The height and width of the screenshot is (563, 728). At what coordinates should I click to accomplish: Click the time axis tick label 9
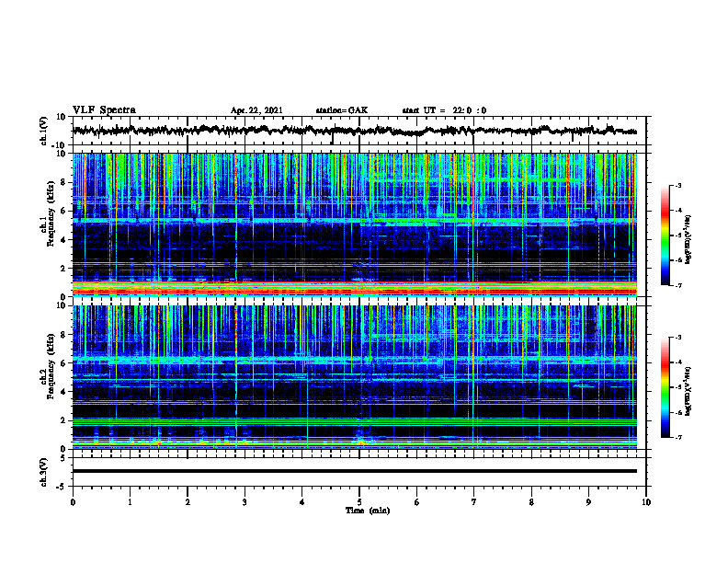click(588, 502)
